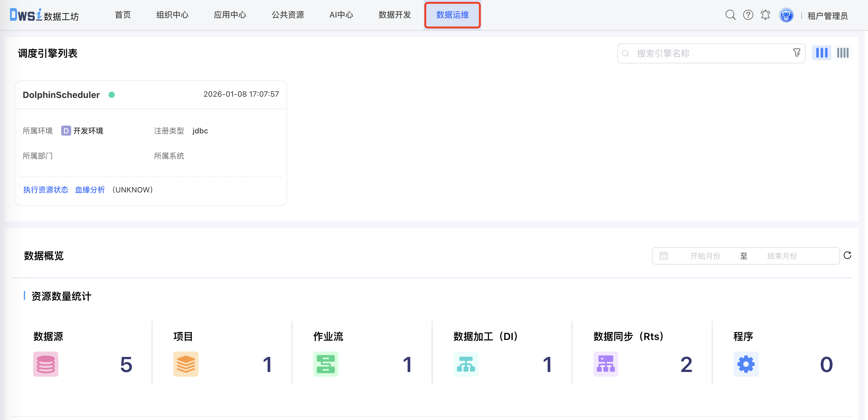The width and height of the screenshot is (868, 420).
Task: Open the filter icon in the engine search box
Action: point(797,53)
